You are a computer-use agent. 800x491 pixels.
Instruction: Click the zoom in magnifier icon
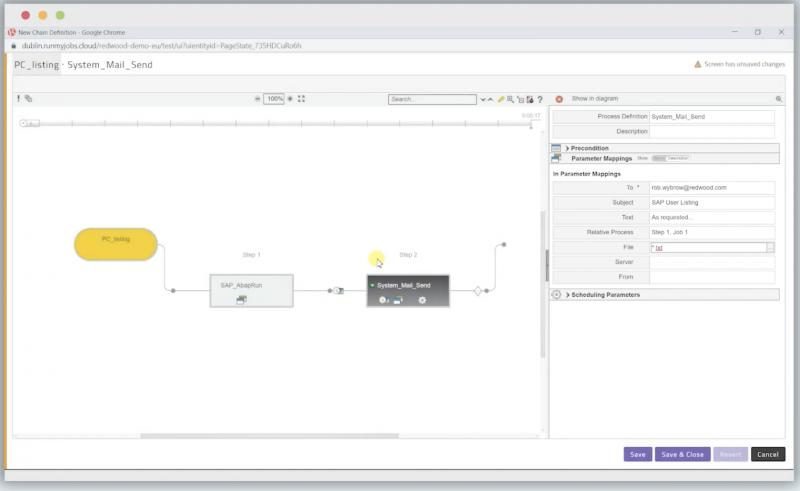pyautogui.click(x=290, y=99)
